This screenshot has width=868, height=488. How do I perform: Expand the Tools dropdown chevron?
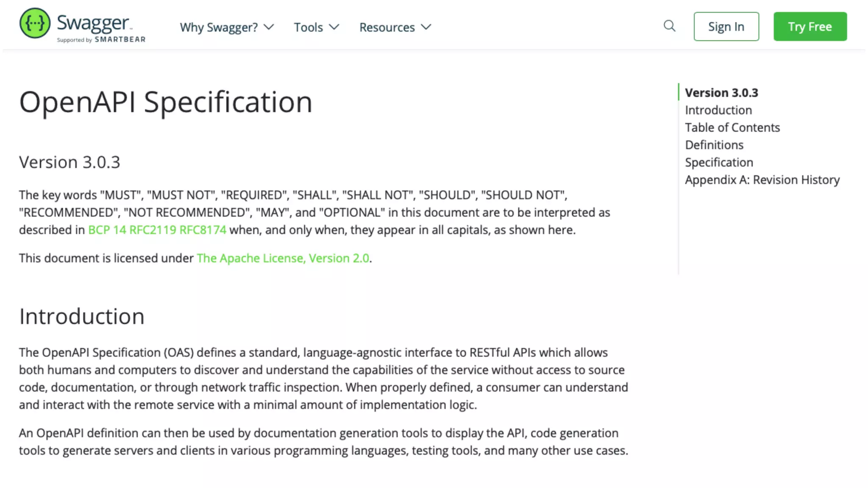(x=334, y=27)
